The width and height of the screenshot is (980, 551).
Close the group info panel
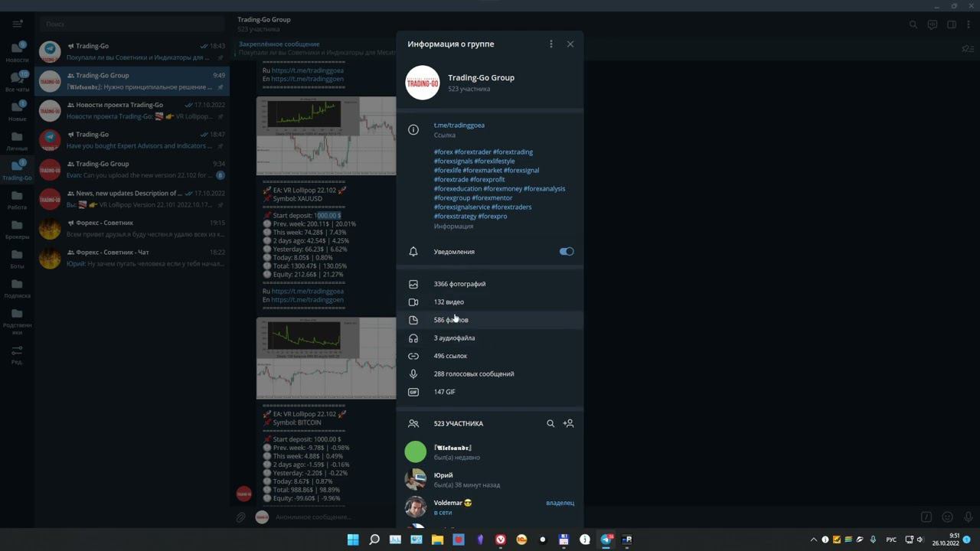(x=570, y=44)
